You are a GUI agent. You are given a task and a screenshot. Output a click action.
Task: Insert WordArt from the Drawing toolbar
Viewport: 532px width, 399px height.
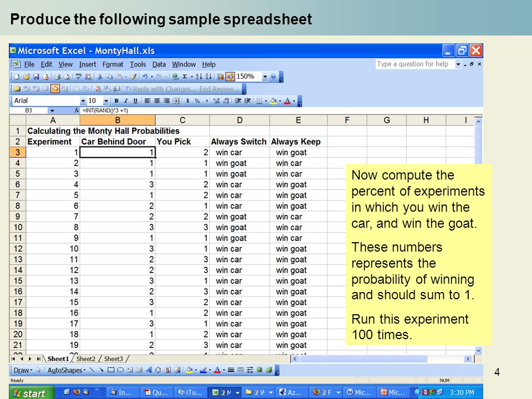(149, 370)
